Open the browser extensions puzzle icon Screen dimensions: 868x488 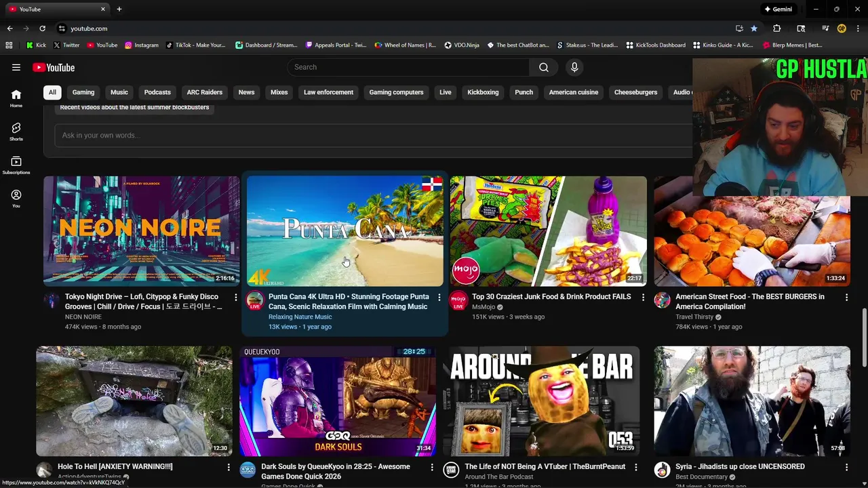pyautogui.click(x=777, y=28)
